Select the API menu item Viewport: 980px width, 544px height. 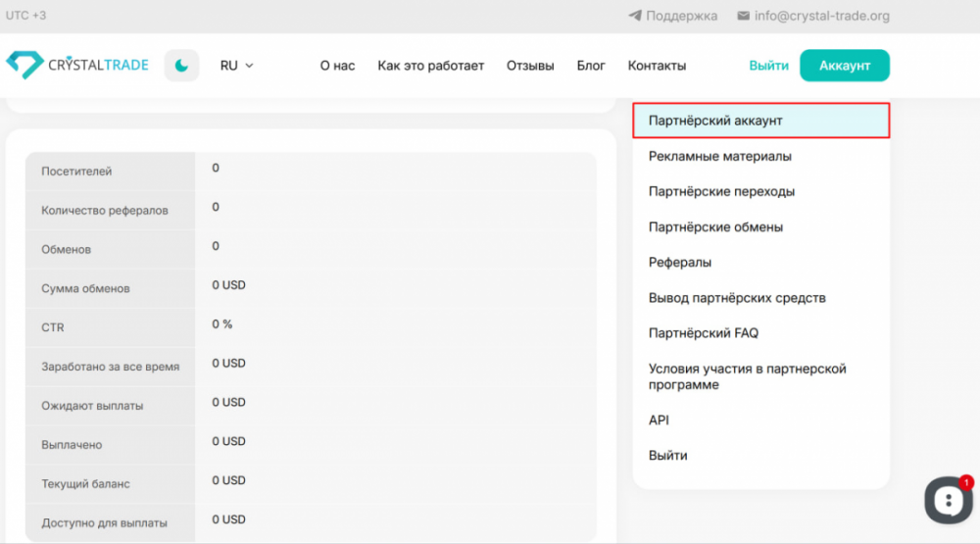(659, 420)
